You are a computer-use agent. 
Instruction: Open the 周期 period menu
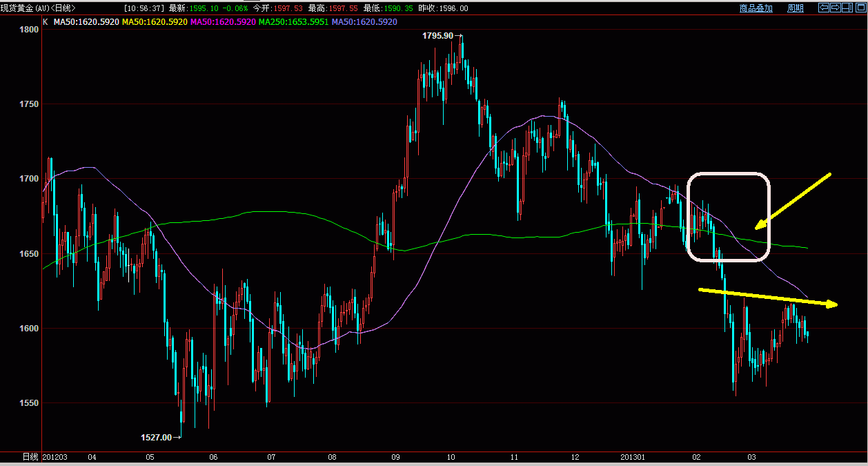click(796, 8)
